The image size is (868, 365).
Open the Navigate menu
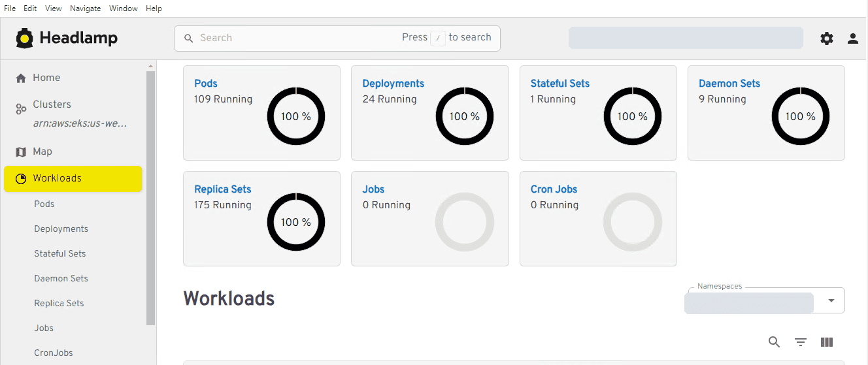click(86, 8)
